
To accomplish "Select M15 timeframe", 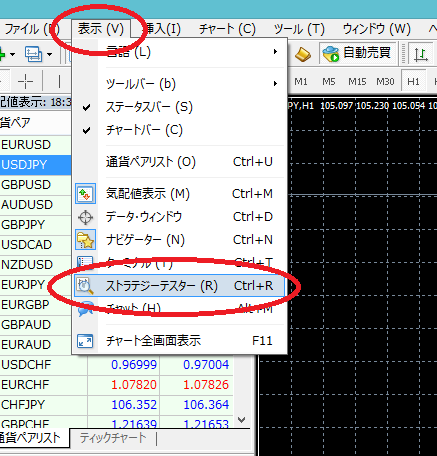I will click(x=357, y=82).
